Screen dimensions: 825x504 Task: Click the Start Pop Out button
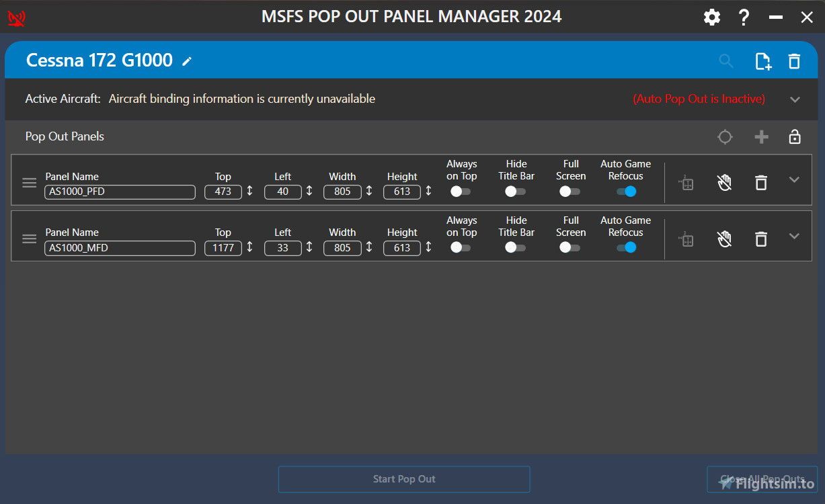(x=404, y=479)
